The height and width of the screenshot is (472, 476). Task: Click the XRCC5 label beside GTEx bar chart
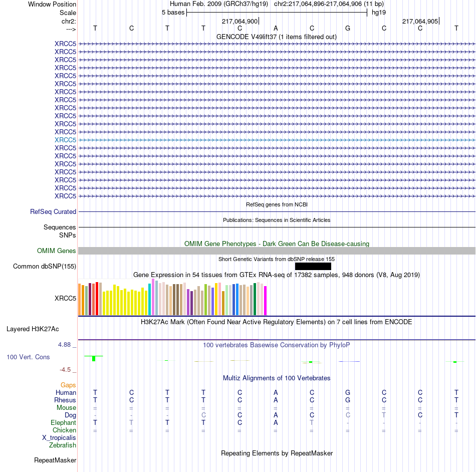coord(65,298)
